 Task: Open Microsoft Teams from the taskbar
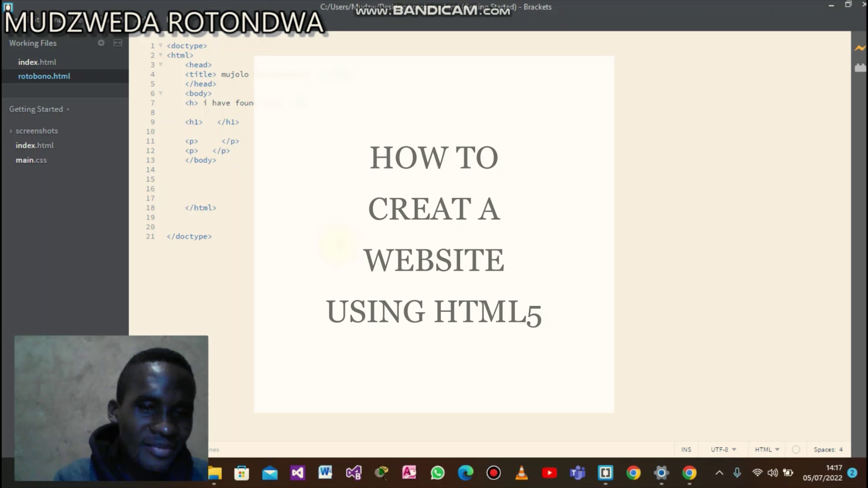click(x=577, y=473)
